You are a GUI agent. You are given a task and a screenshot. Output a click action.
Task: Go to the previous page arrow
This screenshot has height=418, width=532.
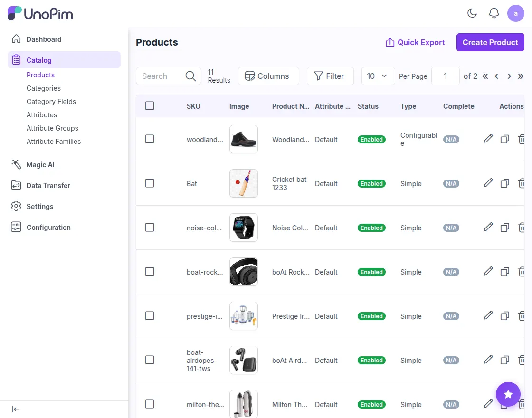point(496,76)
